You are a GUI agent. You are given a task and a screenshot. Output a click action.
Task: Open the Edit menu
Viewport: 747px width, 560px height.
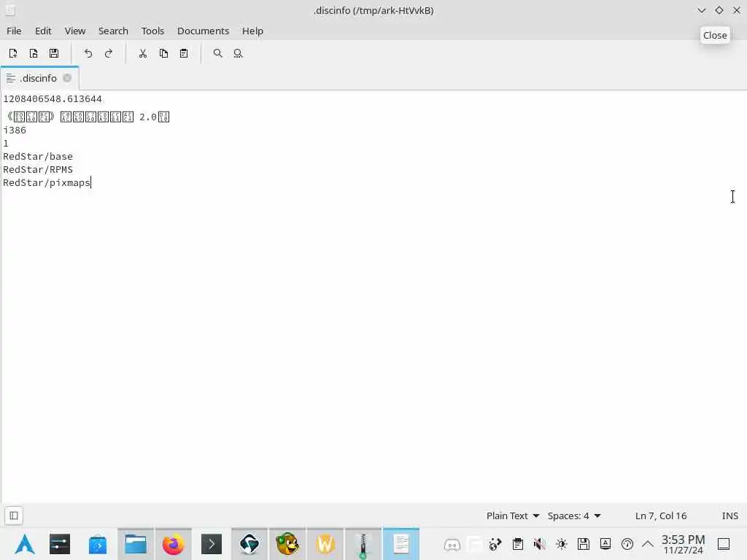tap(43, 31)
